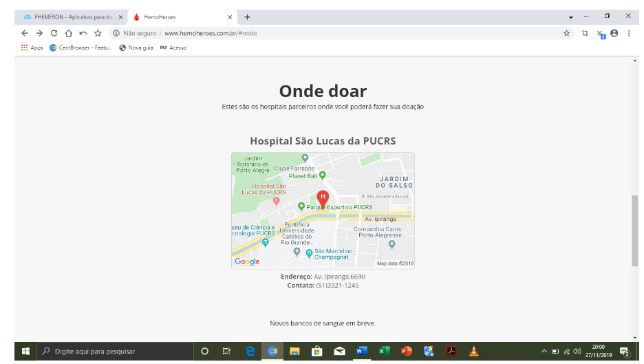
Task: Open the Windows Start menu
Action: [25, 351]
